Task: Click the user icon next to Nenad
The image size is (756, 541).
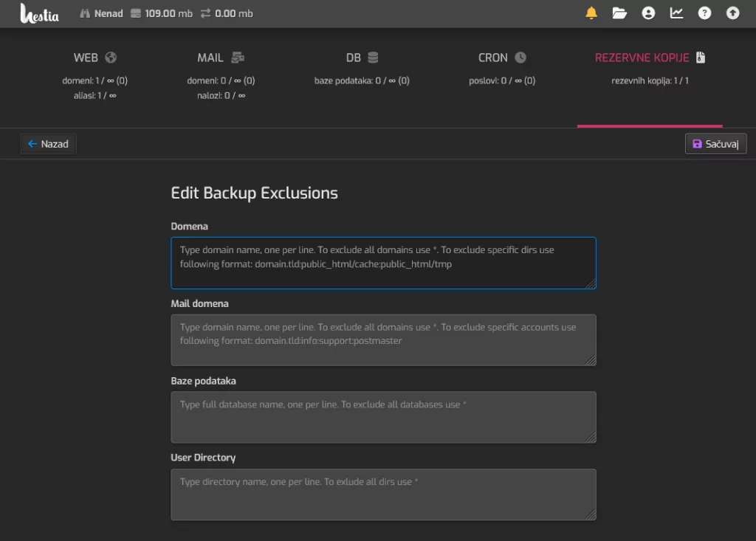Action: pyautogui.click(x=85, y=13)
